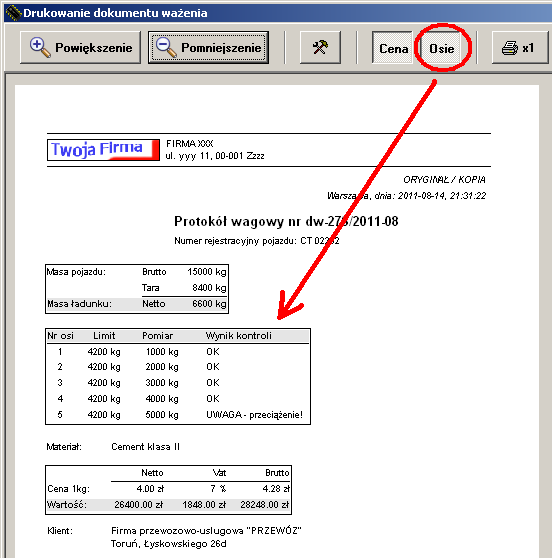This screenshot has width=552, height=558.
Task: Toggle the Osie axles section
Action: (441, 48)
